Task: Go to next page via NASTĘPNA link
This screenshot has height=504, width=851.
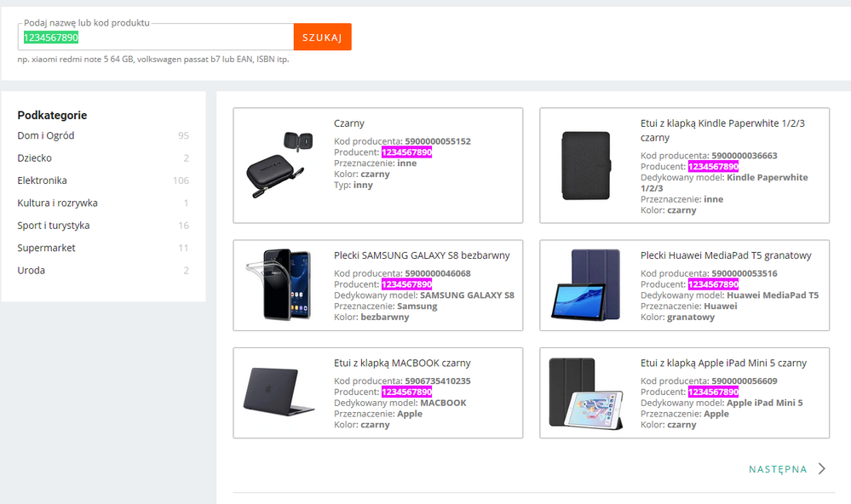Action: 778,469
